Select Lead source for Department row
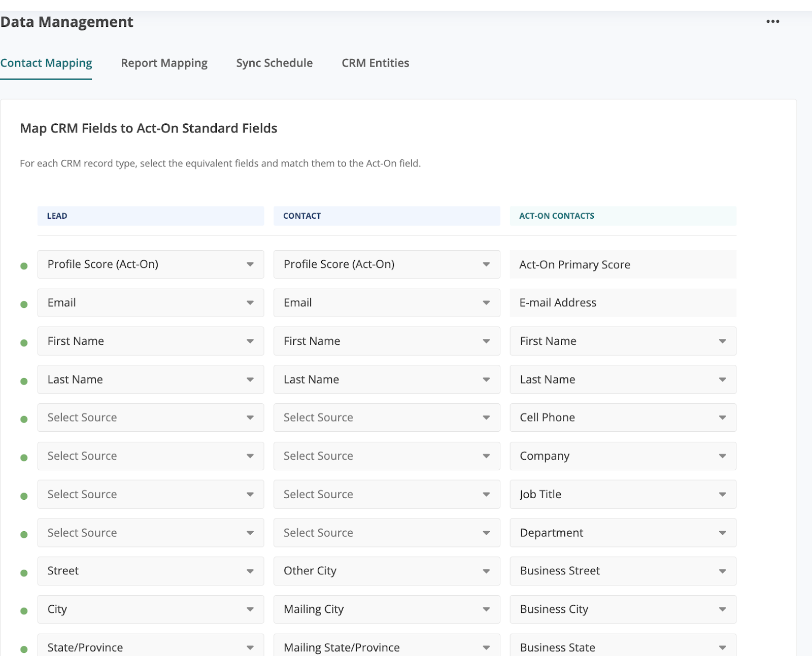This screenshot has height=656, width=812. click(x=151, y=533)
